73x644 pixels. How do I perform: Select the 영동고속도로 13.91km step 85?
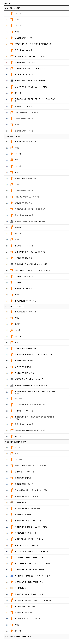coord(26,545)
